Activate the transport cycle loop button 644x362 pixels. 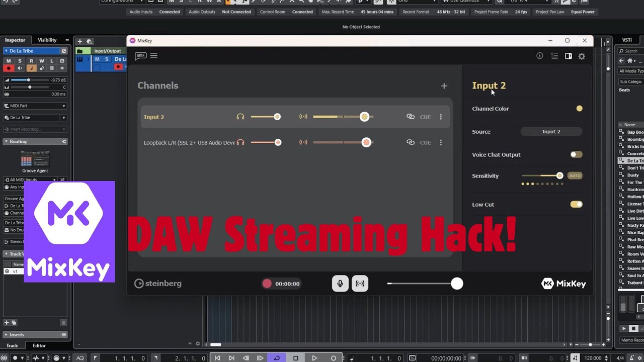(276, 358)
